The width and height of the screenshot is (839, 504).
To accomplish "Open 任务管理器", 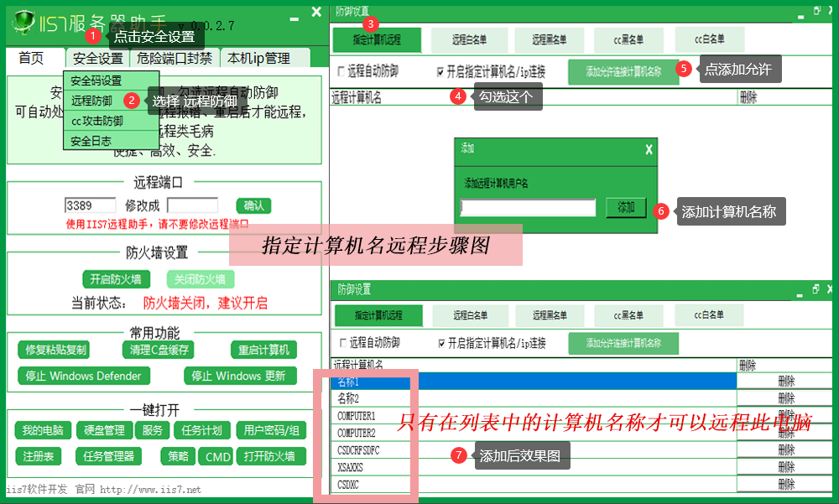I will coord(108,456).
